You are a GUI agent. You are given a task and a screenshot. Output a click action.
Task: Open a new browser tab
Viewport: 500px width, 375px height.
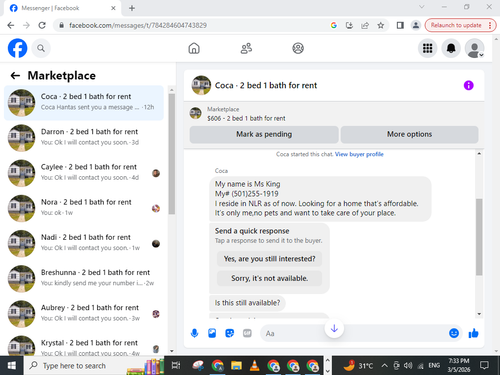coord(132,8)
